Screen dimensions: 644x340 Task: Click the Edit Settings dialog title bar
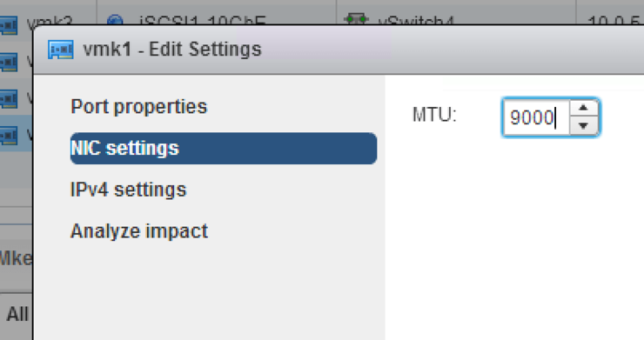(x=339, y=50)
